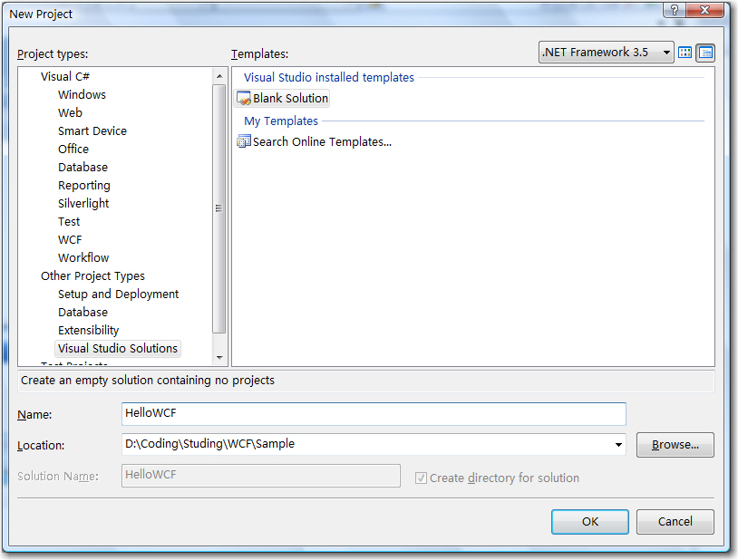The image size is (738, 560).
Task: Select Smart Device project type
Action: click(92, 130)
